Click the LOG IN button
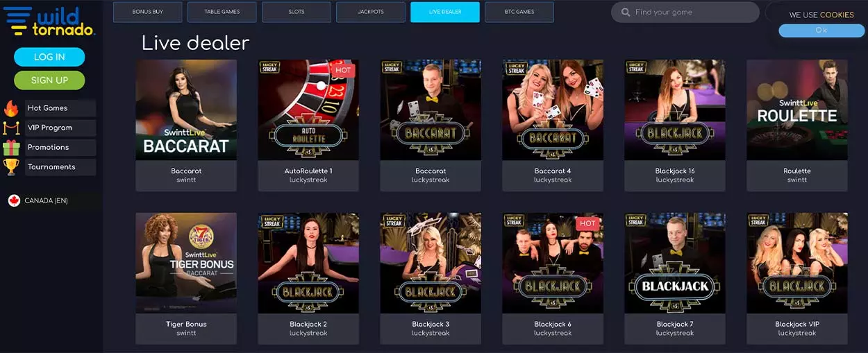Screen dimensions: 868x353 (x=49, y=57)
